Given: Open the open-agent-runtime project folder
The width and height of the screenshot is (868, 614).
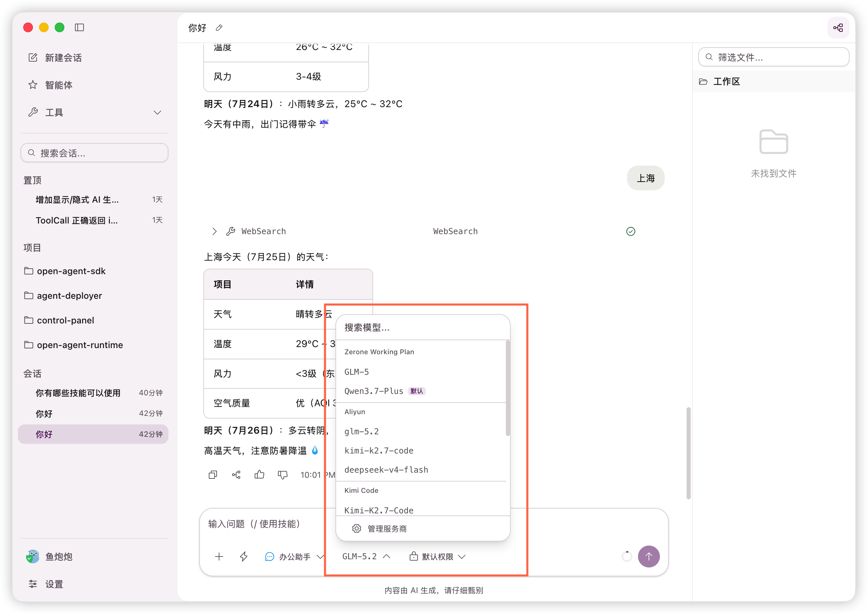Looking at the screenshot, I should point(73,345).
